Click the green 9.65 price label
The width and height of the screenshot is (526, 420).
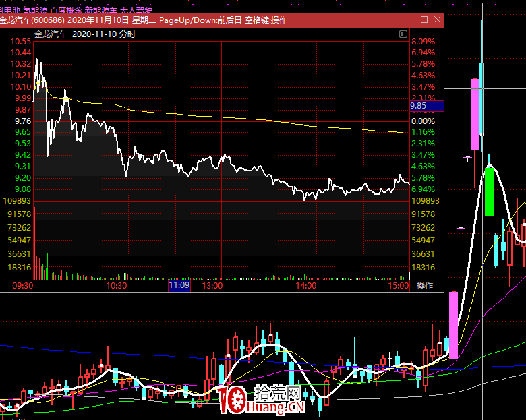point(23,132)
